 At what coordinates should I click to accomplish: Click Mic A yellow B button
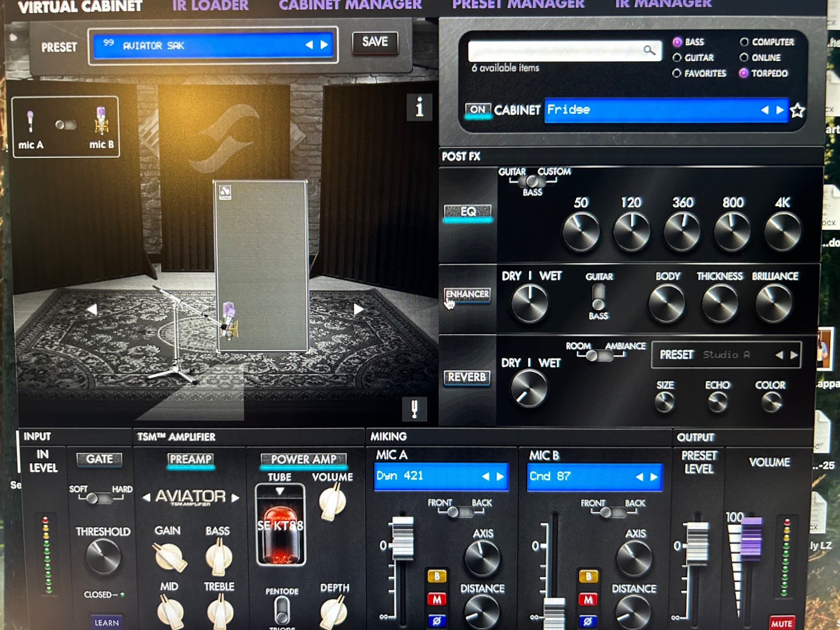click(437, 576)
